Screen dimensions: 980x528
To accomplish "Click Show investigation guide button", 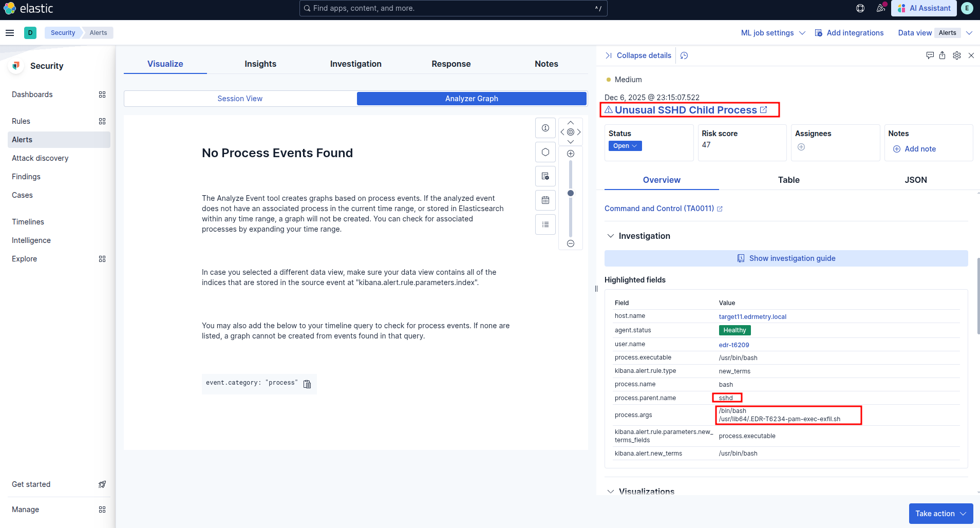I will click(x=786, y=258).
